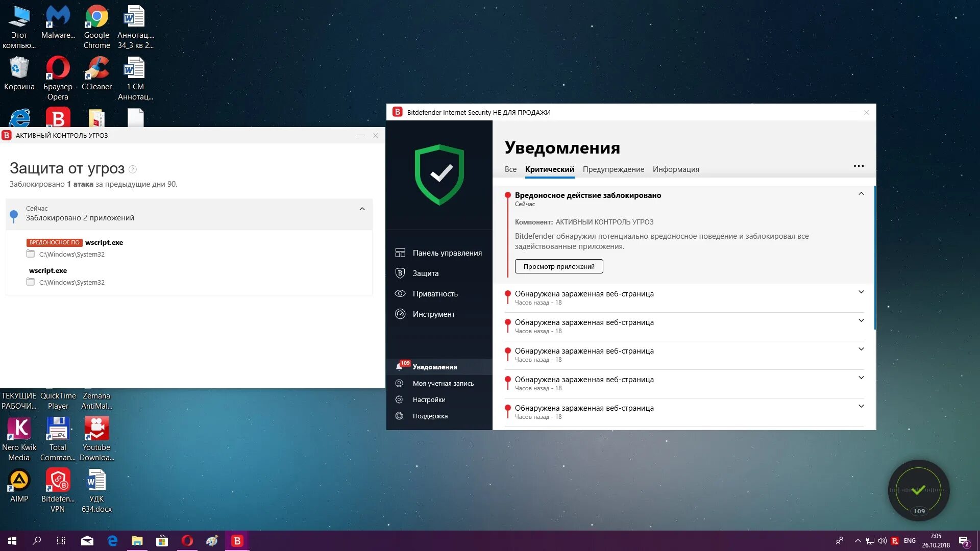Viewport: 980px width, 551px height.
Task: Open Bitdefender VPN desktop shortcut
Action: (58, 490)
